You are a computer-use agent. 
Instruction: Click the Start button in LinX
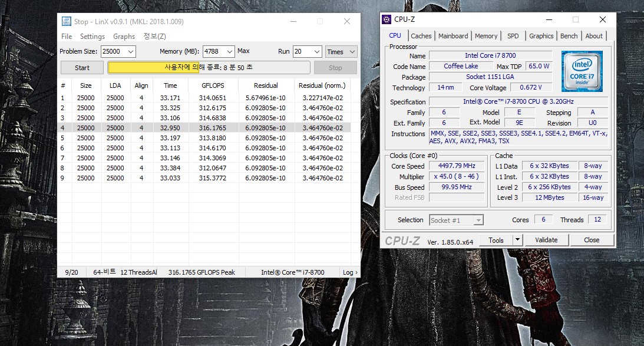[82, 68]
